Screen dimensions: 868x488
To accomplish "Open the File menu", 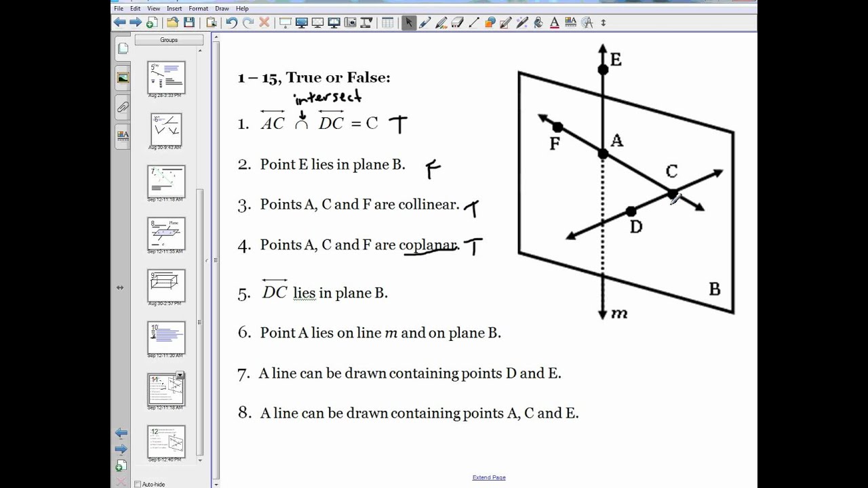I will (x=119, y=9).
